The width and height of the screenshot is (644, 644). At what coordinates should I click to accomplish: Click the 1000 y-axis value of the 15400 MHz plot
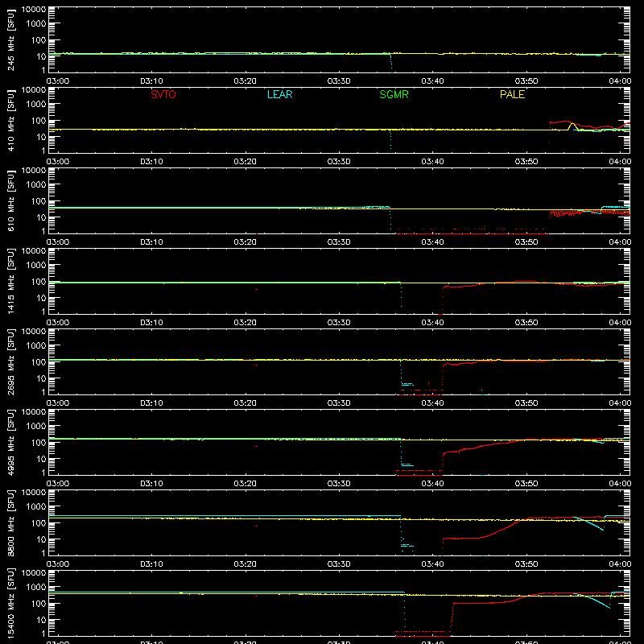point(36,588)
